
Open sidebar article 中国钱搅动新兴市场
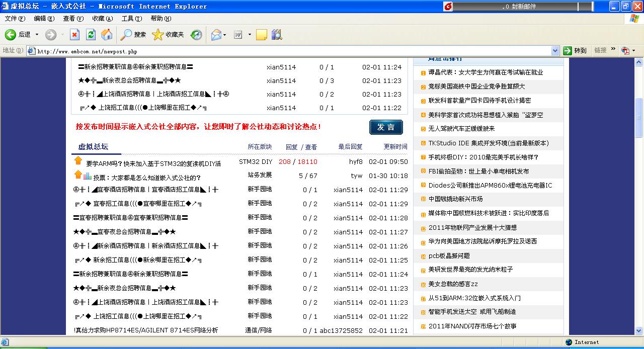click(455, 199)
